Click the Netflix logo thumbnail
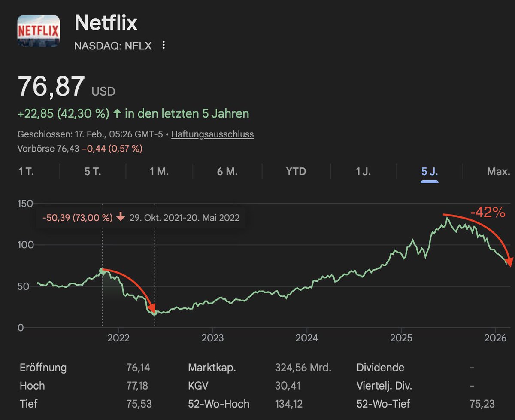515x420 pixels. (38, 31)
